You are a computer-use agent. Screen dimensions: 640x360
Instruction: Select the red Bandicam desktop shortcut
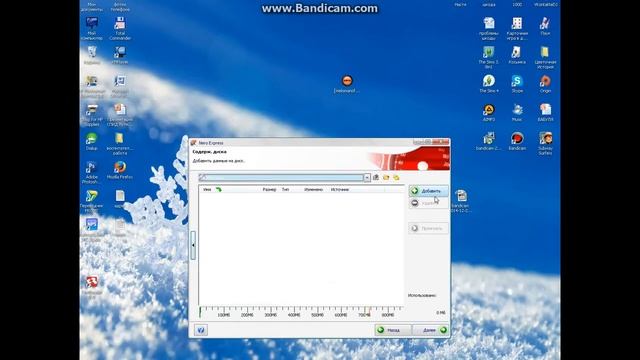click(517, 141)
